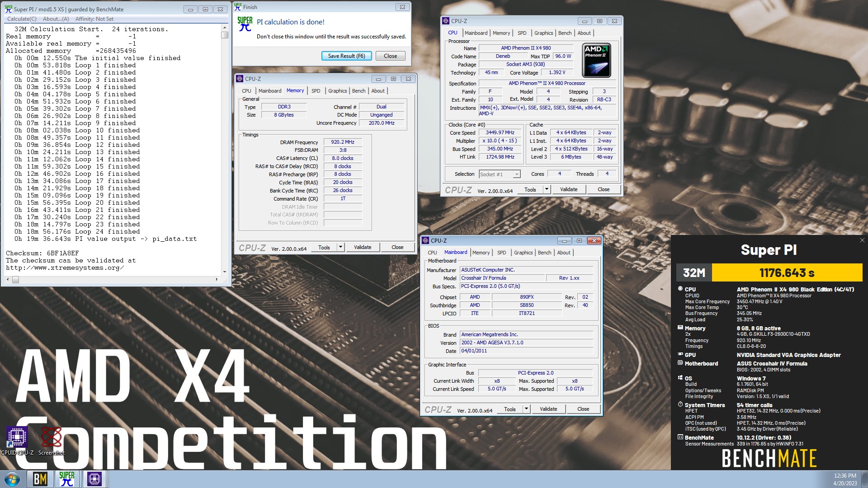Switch to About tab in CPU-Z Mainboard window

tap(563, 253)
